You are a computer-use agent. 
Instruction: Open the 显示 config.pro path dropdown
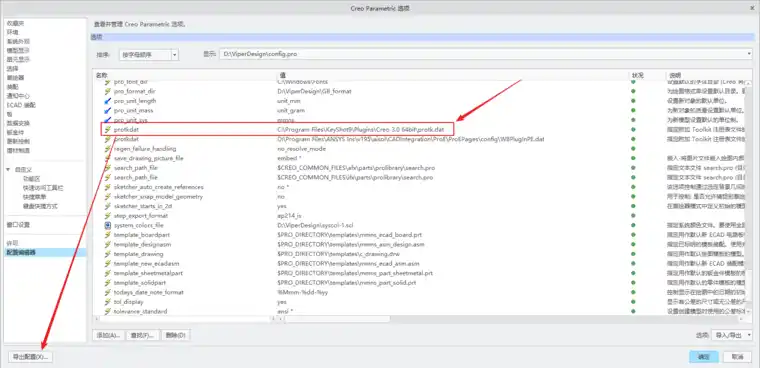485,54
